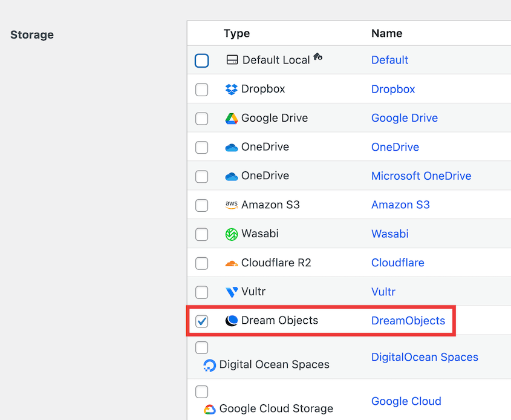Open the Amazon S3 name link
Screen dimensions: 511x420
(x=400, y=205)
